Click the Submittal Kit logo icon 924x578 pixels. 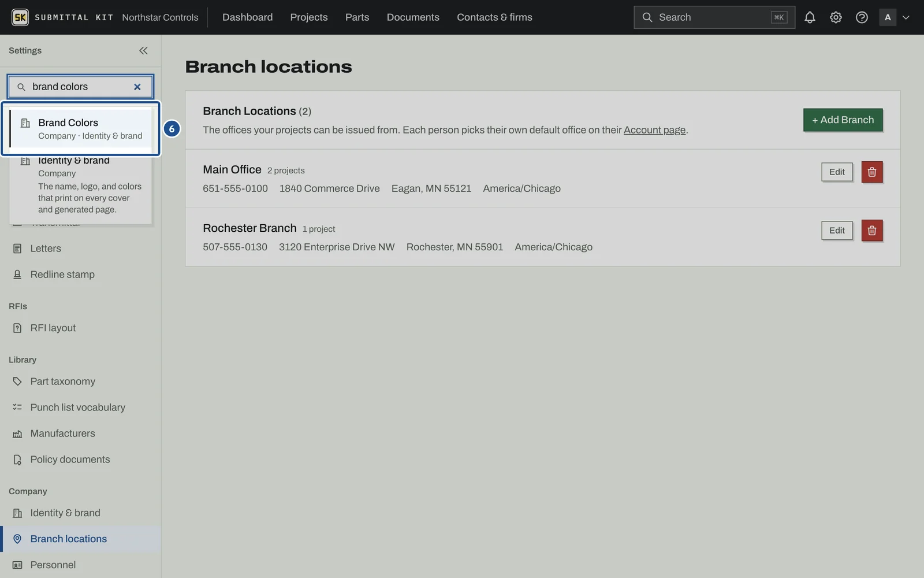tap(20, 17)
